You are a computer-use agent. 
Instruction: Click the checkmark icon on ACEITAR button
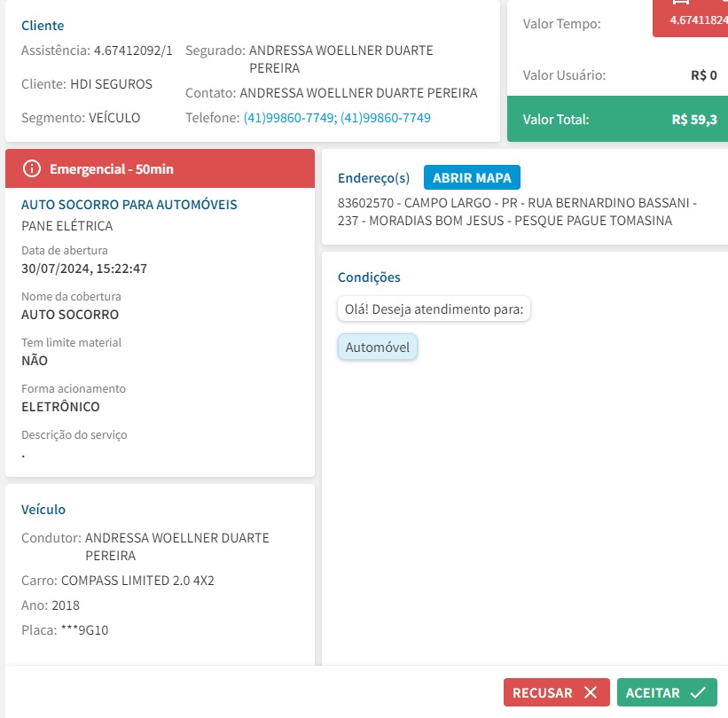[698, 692]
